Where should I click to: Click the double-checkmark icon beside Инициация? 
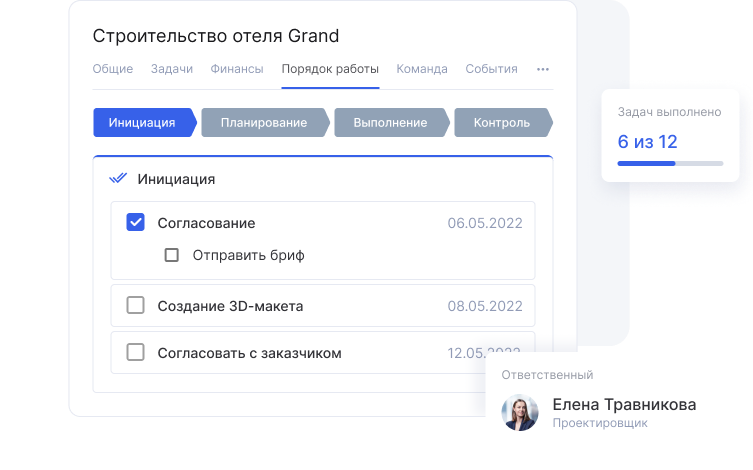[118, 179]
